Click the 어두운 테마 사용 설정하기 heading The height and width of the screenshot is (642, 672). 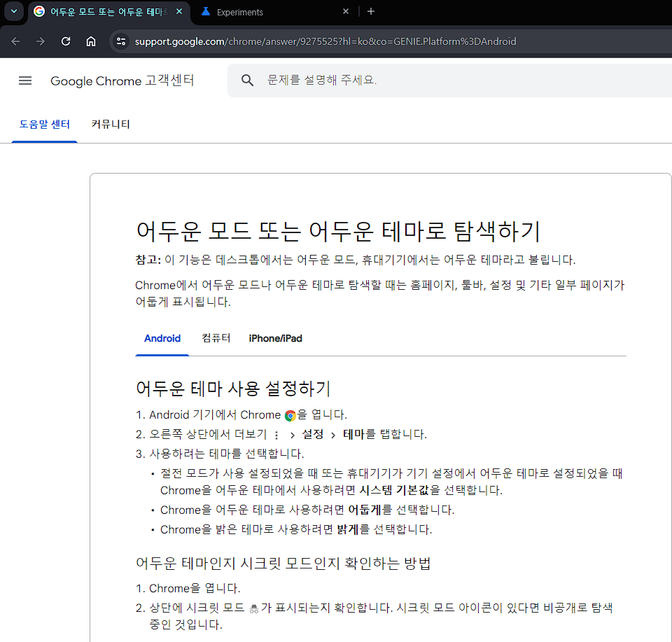coord(233,389)
